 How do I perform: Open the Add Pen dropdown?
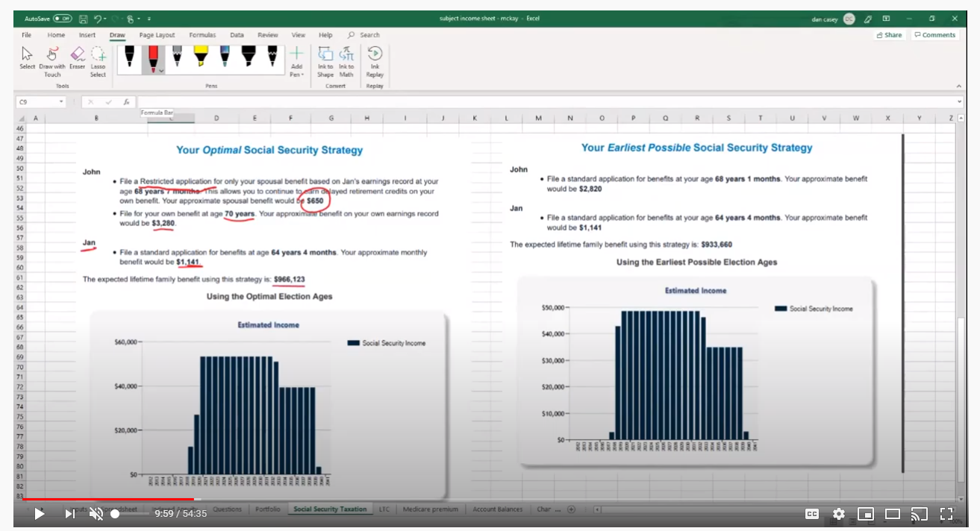296,61
